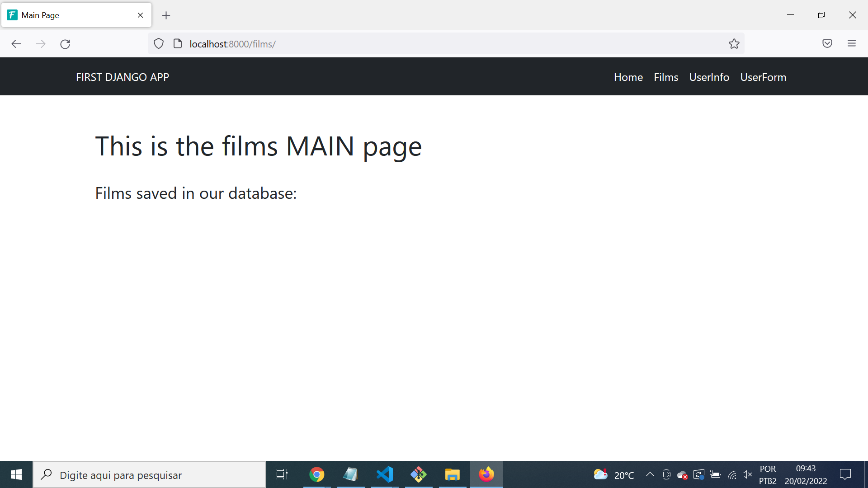Open a new browser tab
The width and height of the screenshot is (868, 488).
(x=166, y=15)
